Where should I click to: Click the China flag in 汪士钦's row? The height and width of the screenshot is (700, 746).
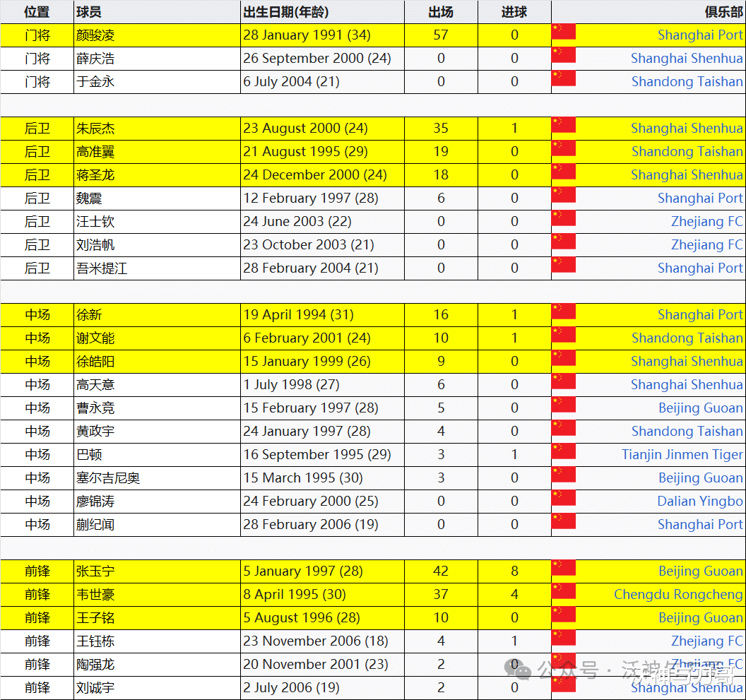[564, 218]
